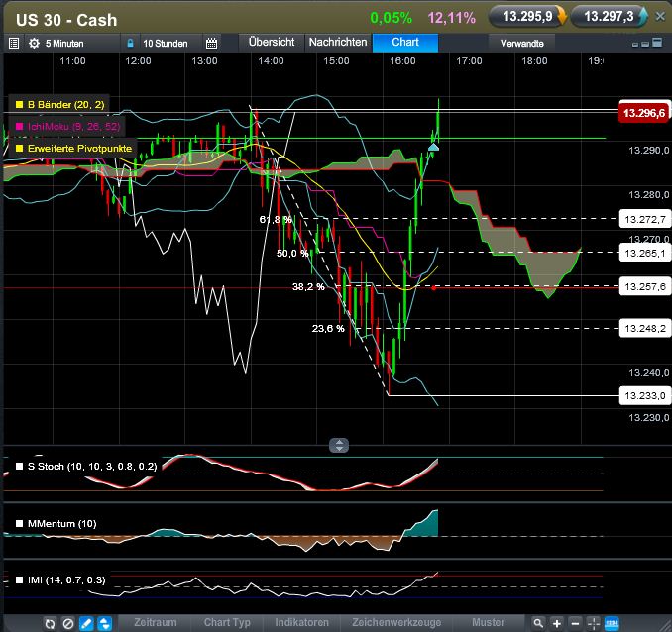Open the Chart Typ menu
The width and height of the screenshot is (672, 632).
pos(227,622)
